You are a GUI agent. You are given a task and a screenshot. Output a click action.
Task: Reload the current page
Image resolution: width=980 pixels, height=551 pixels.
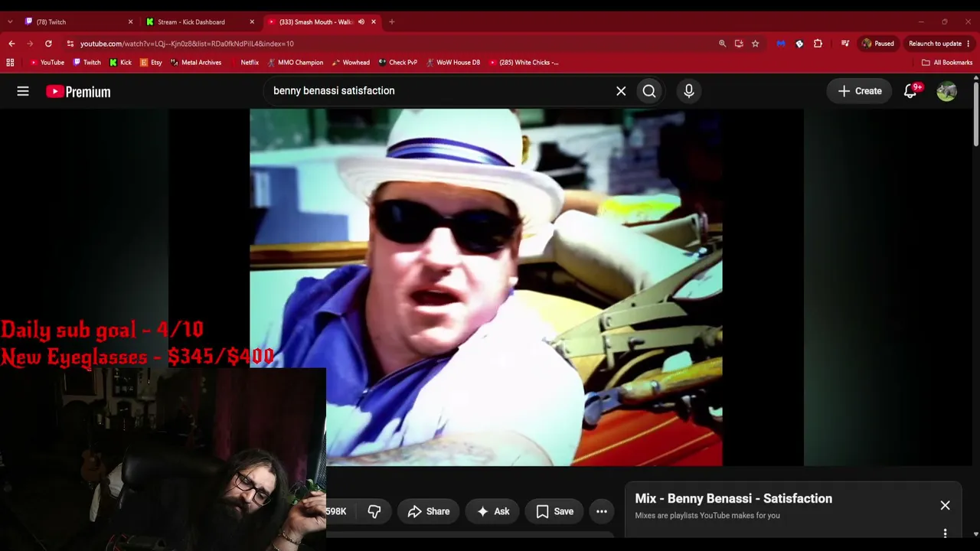pos(48,44)
